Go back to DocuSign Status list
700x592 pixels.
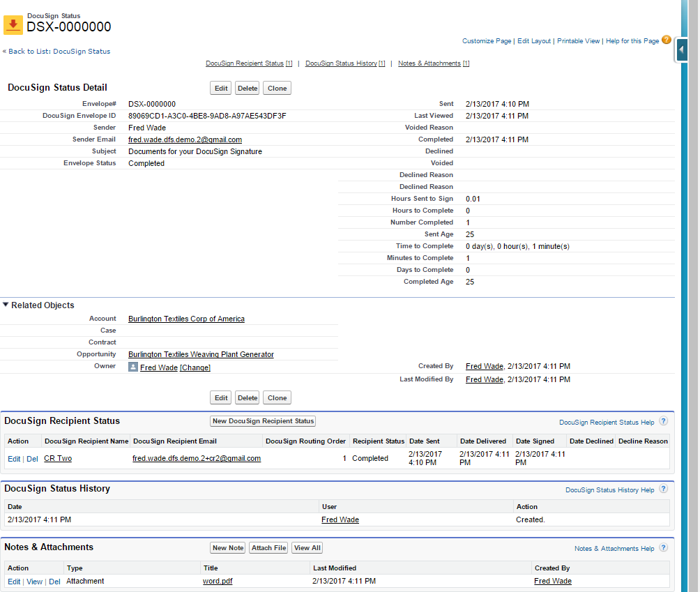pos(59,51)
